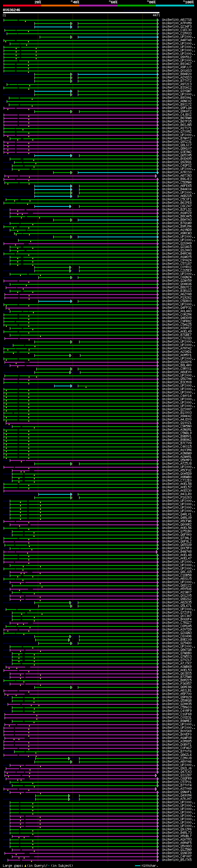Click the query end position 447
This screenshot has width=197, height=868.
coord(155,15)
